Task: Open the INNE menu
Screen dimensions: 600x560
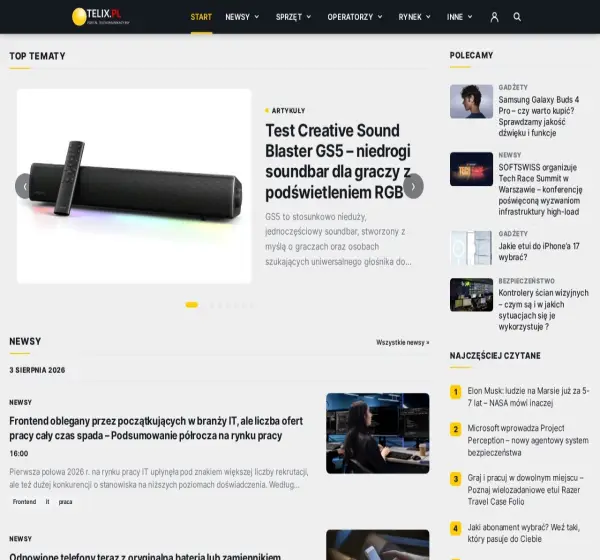Action: (x=455, y=17)
